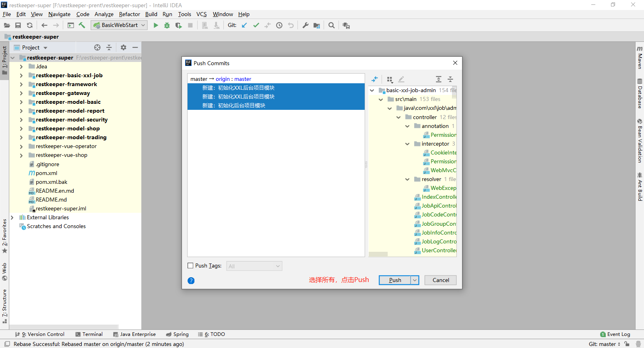This screenshot has width=644, height=348.
Task: Select README.en.md file
Action: point(55,191)
